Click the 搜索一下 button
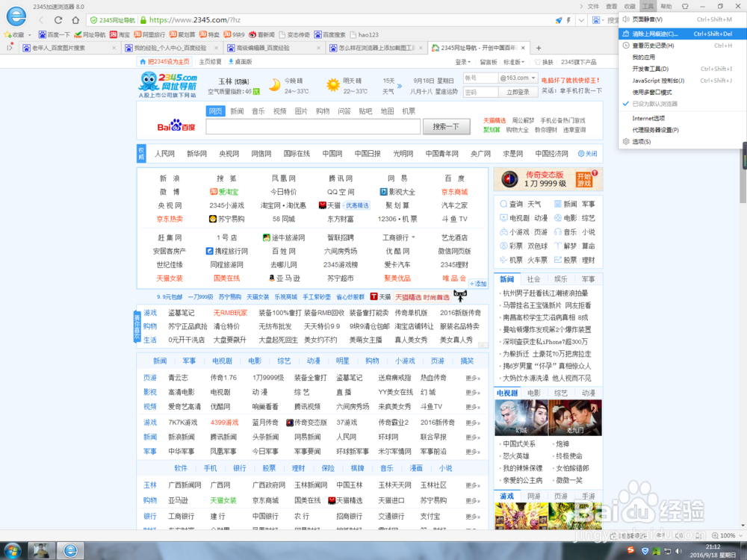Image resolution: width=747 pixels, height=560 pixels. 447,126
